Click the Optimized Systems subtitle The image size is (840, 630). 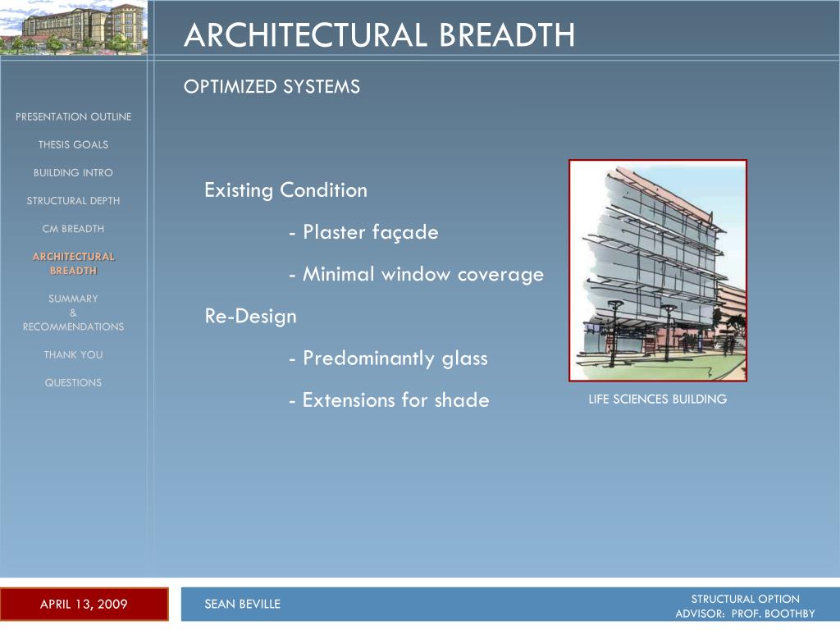pyautogui.click(x=272, y=87)
